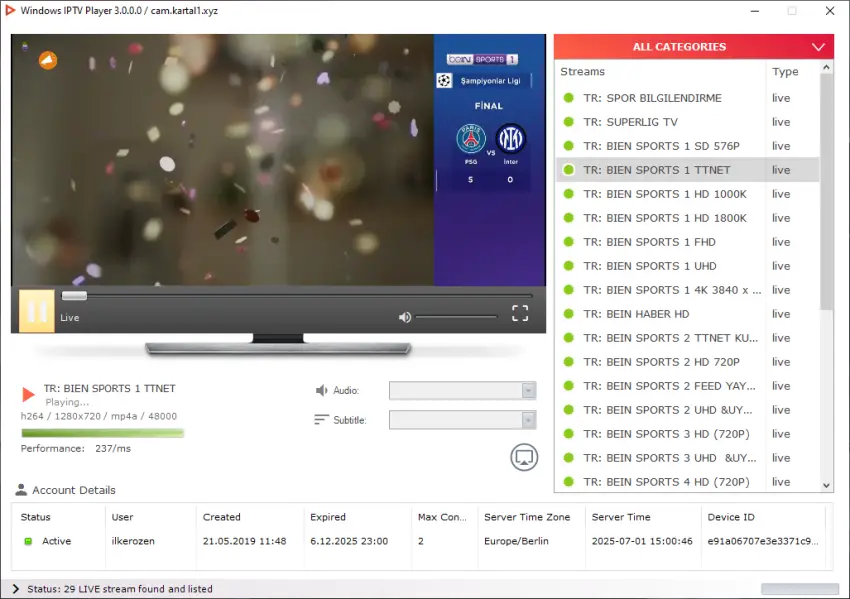Click expiry date 6.12.2025 23:00
The image size is (850, 599).
(349, 541)
